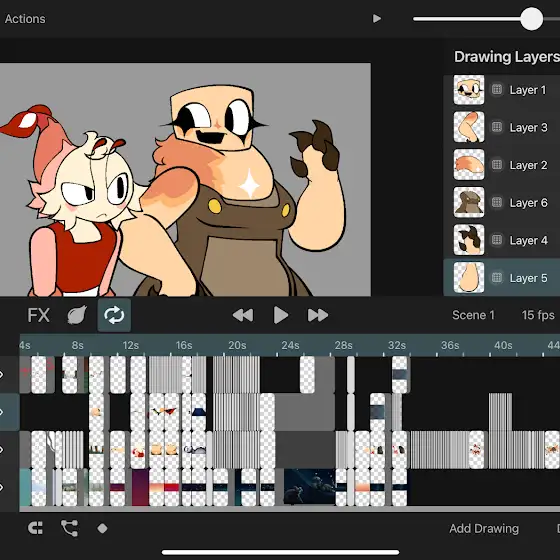560x560 pixels.
Task: Open the grid icon beside Layer 6
Action: click(497, 202)
